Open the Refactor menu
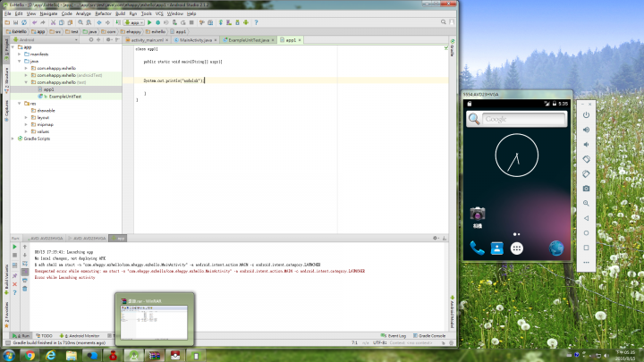Screen dimensions: 644x362 [103, 13]
